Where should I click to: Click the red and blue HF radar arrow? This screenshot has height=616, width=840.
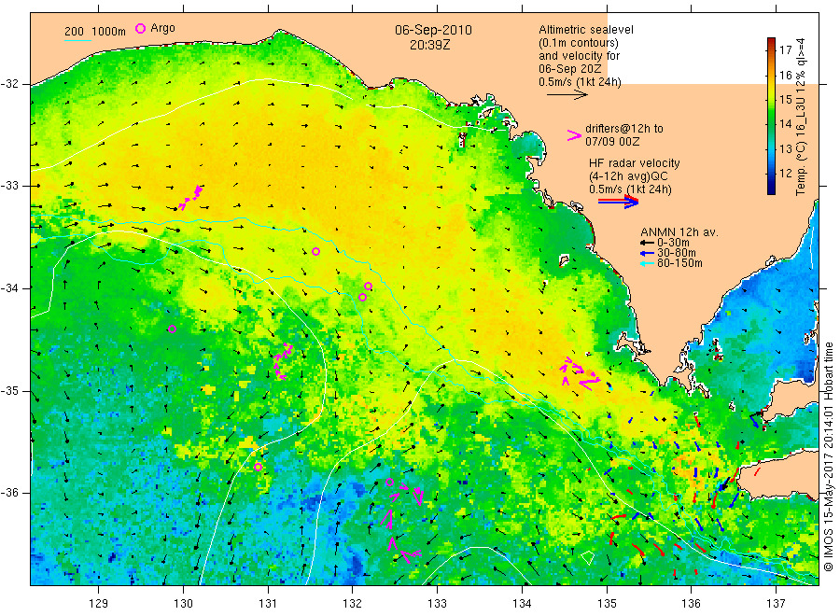(618, 202)
